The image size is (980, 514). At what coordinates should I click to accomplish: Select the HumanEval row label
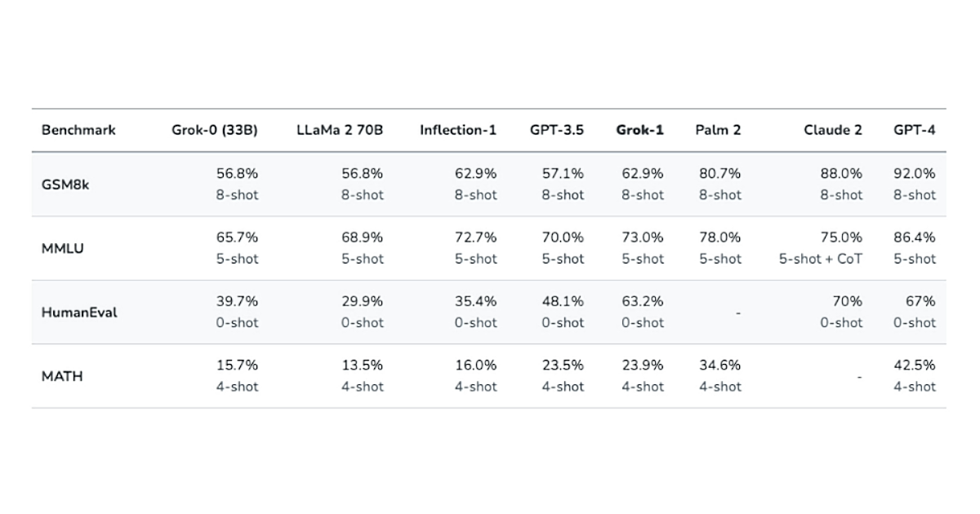tap(79, 312)
